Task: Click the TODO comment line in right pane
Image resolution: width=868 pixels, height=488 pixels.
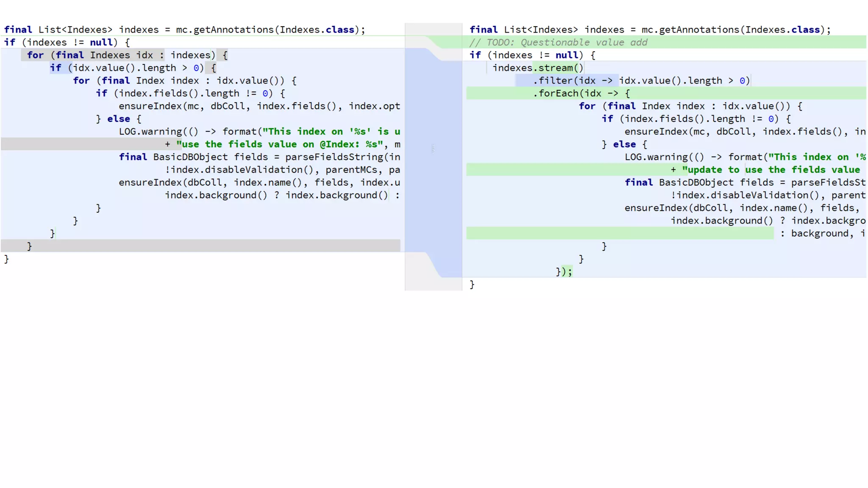Action: point(558,42)
